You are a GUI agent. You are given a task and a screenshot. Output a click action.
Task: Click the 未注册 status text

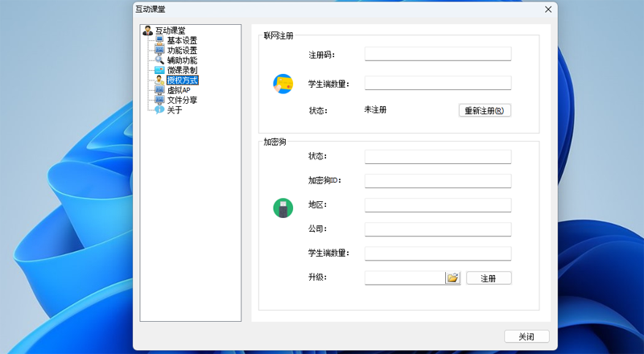pos(375,109)
